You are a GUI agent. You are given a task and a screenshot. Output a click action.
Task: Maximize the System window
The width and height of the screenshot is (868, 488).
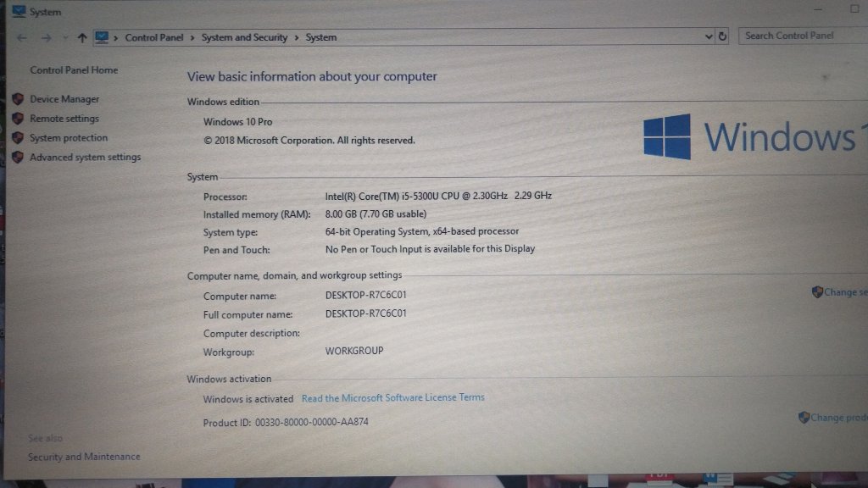tap(854, 8)
